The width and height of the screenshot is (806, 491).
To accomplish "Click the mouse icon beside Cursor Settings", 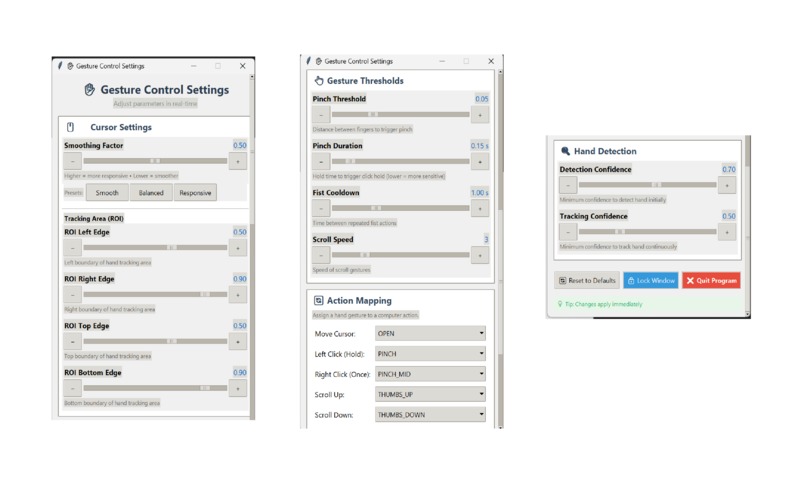I will point(70,127).
